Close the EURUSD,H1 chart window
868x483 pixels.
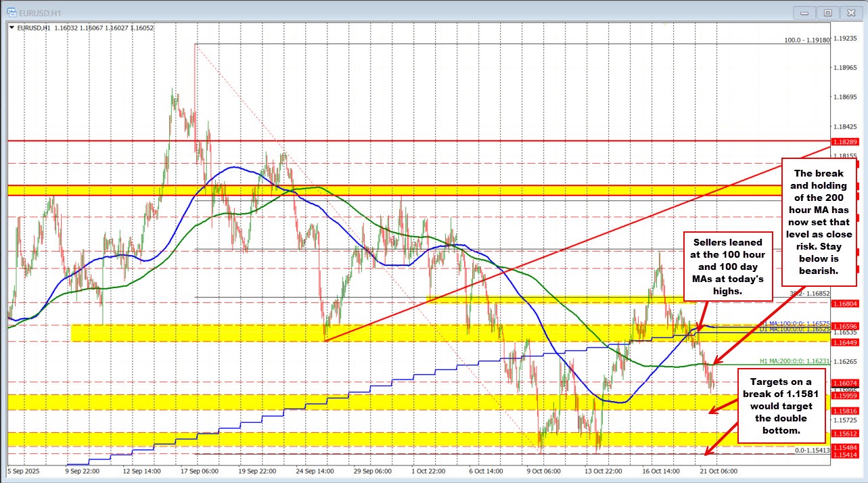click(x=848, y=12)
